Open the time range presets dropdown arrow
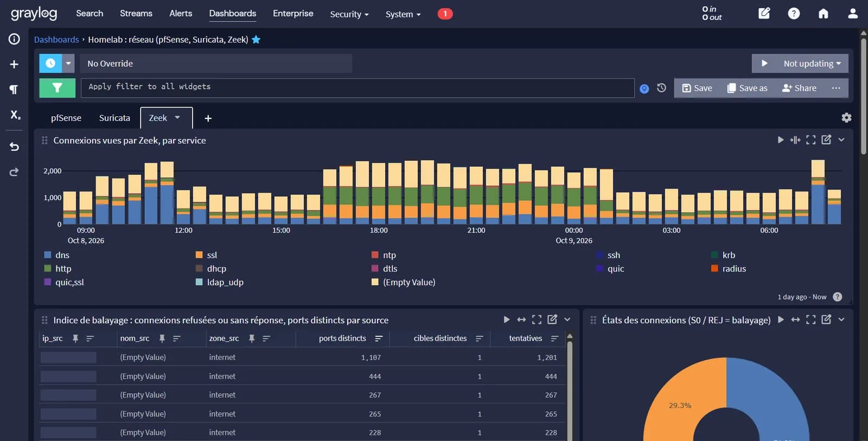 68,63
